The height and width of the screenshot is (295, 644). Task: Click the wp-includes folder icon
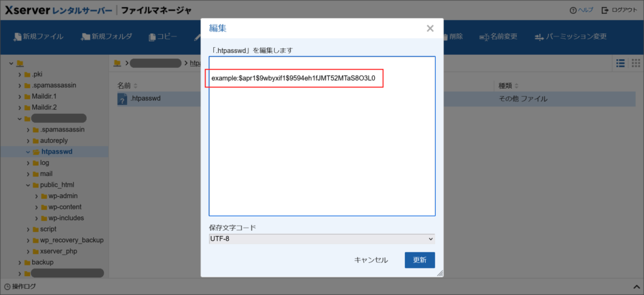tap(44, 218)
